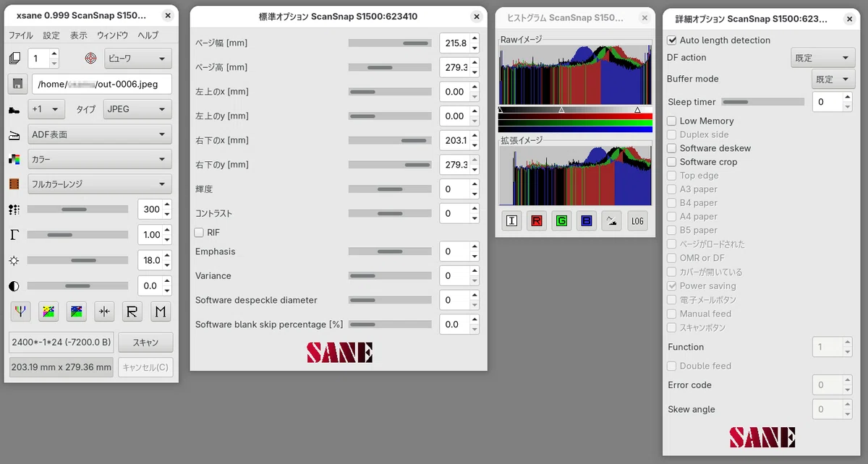Click the スキャン scan button
868x464 pixels.
point(145,342)
